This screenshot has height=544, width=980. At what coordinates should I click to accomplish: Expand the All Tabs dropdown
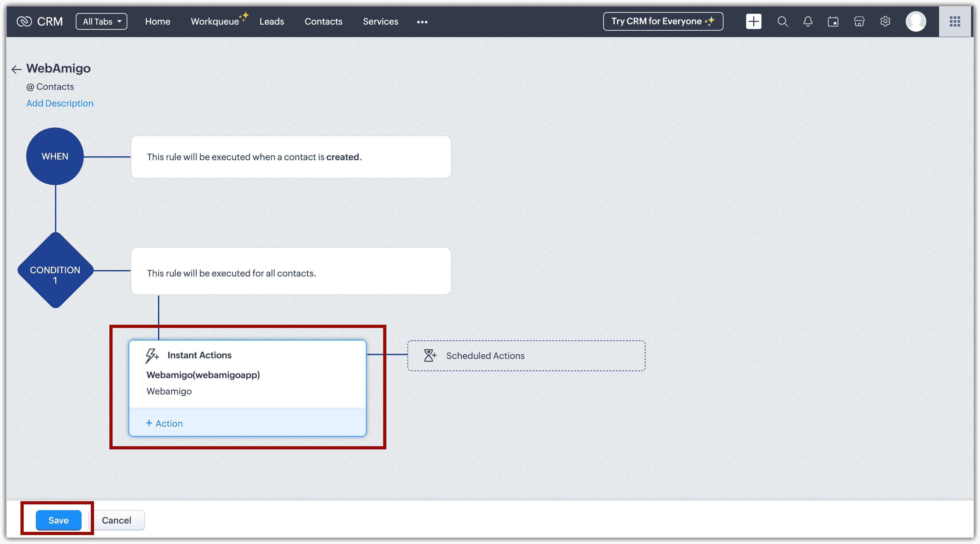point(102,21)
